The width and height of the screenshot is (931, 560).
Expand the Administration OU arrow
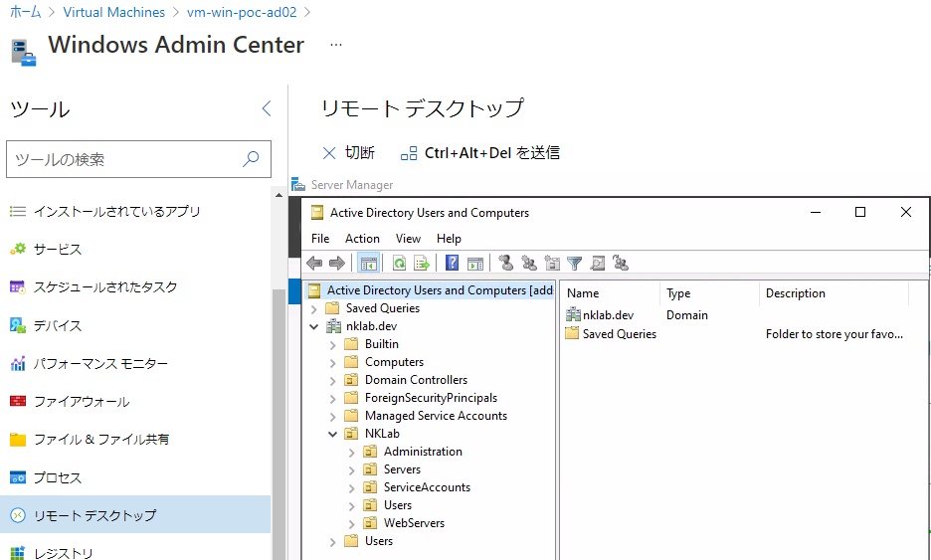click(x=352, y=452)
